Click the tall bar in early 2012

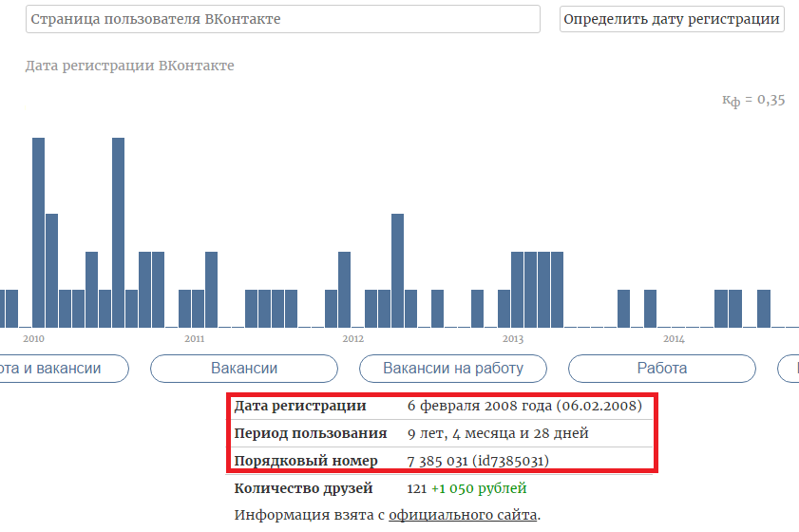[x=397, y=270]
